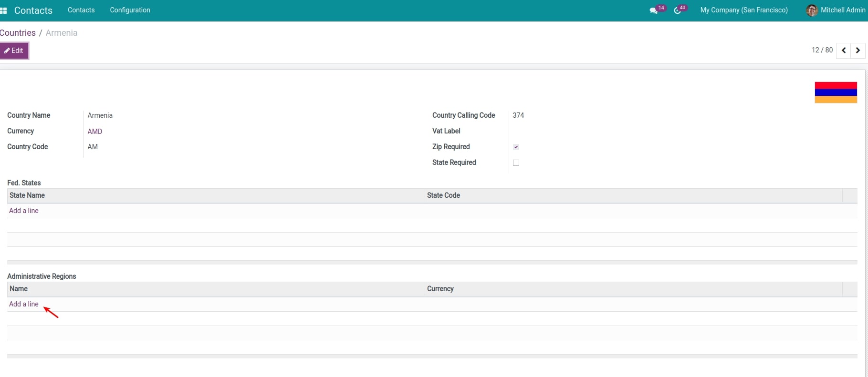Open the My Company (San Francisco) switcher
Screen dimensions: 868x377
[x=743, y=10]
